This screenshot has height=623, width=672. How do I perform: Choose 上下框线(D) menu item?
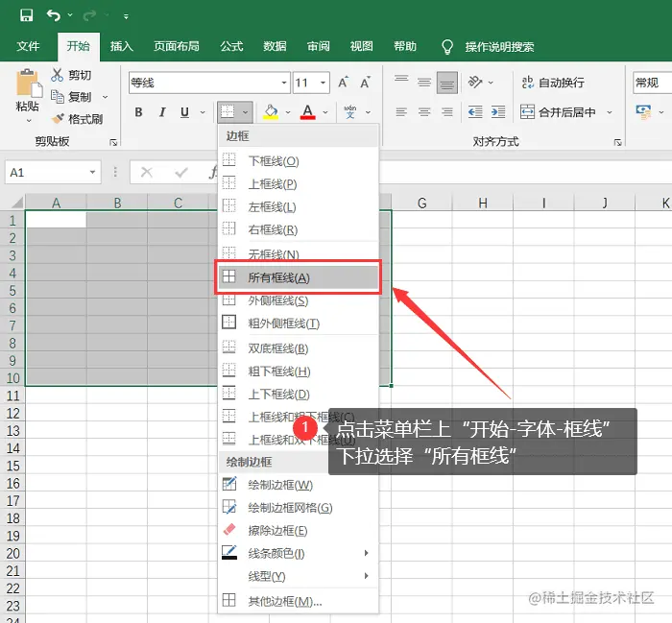[x=299, y=395]
